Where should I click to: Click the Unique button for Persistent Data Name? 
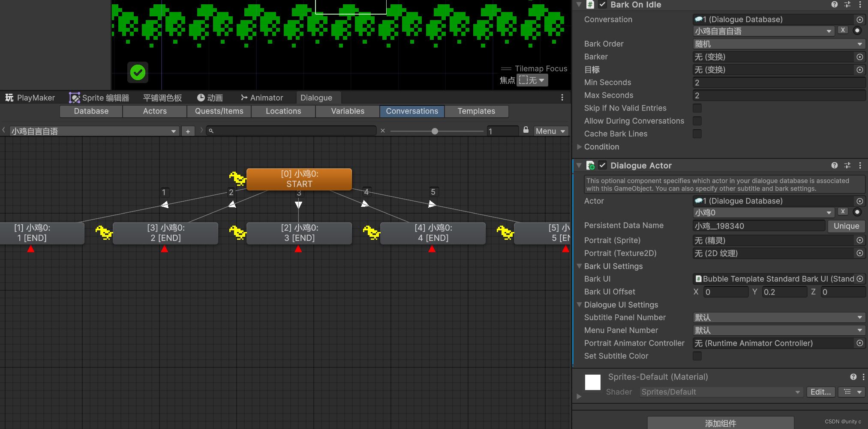click(x=846, y=226)
